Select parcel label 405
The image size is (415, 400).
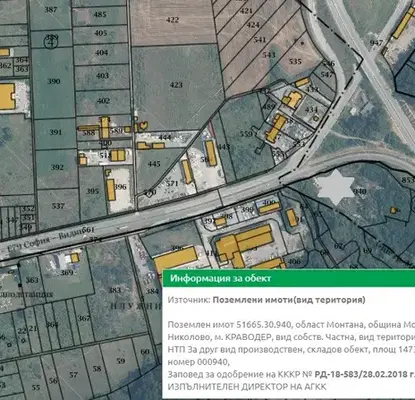[101, 33]
